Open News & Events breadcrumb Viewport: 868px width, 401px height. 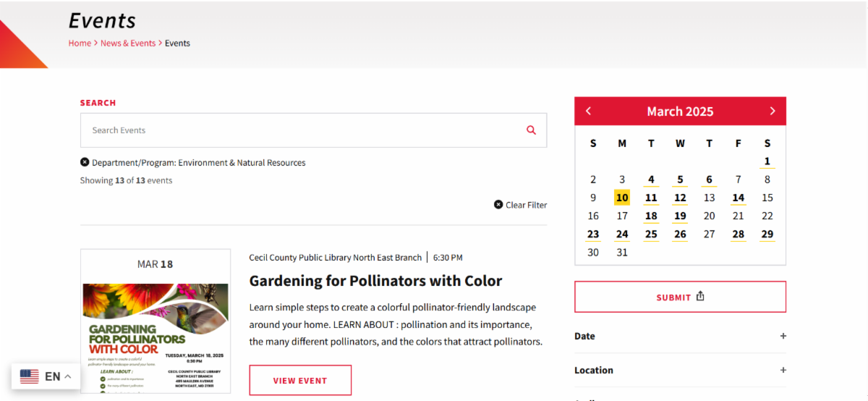tap(128, 43)
